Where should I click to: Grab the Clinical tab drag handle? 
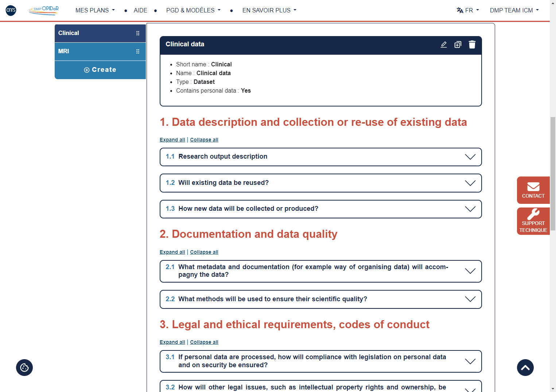(138, 33)
